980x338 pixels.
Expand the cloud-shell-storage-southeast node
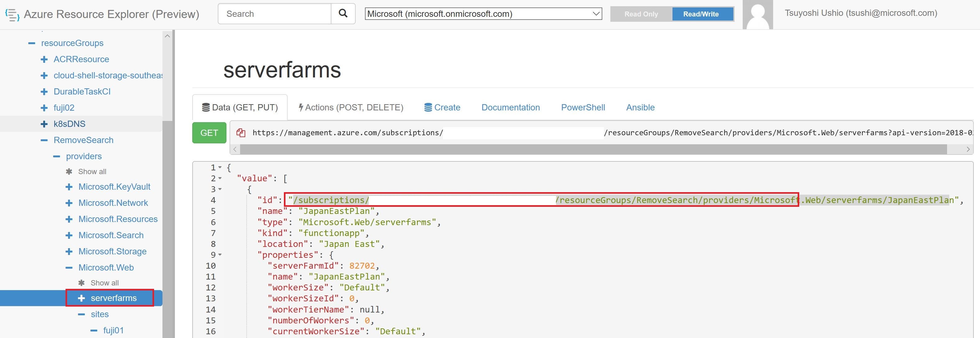(x=44, y=75)
